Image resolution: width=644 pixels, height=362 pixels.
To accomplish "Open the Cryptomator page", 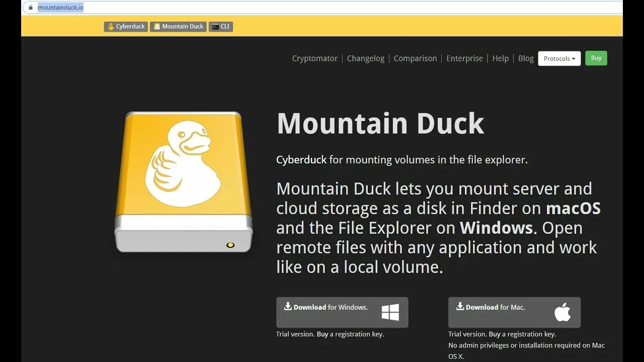I will point(315,58).
